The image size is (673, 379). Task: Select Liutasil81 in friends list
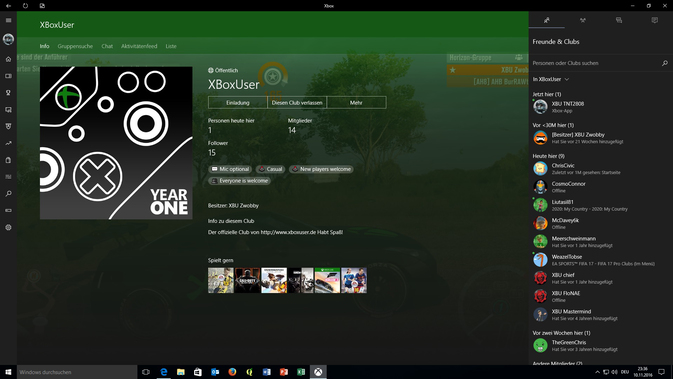600,205
